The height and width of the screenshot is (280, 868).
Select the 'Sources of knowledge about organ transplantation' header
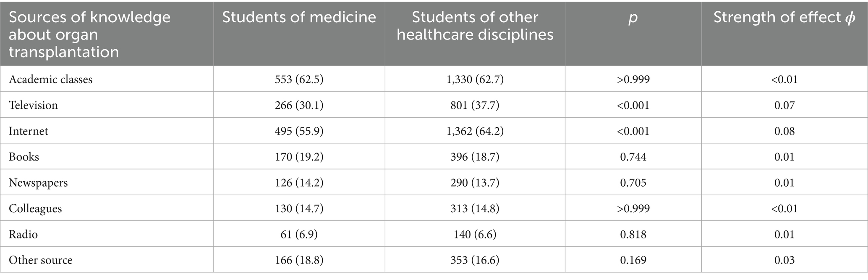click(x=90, y=34)
